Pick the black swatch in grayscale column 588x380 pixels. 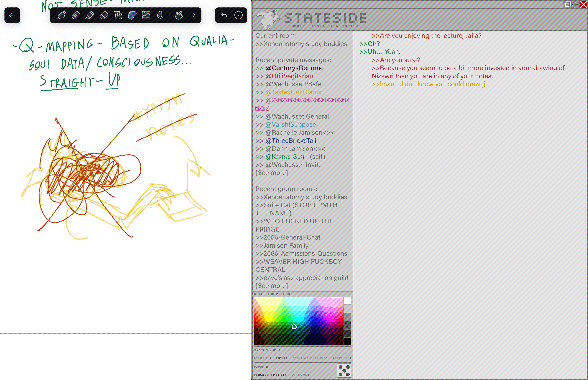[347, 341]
